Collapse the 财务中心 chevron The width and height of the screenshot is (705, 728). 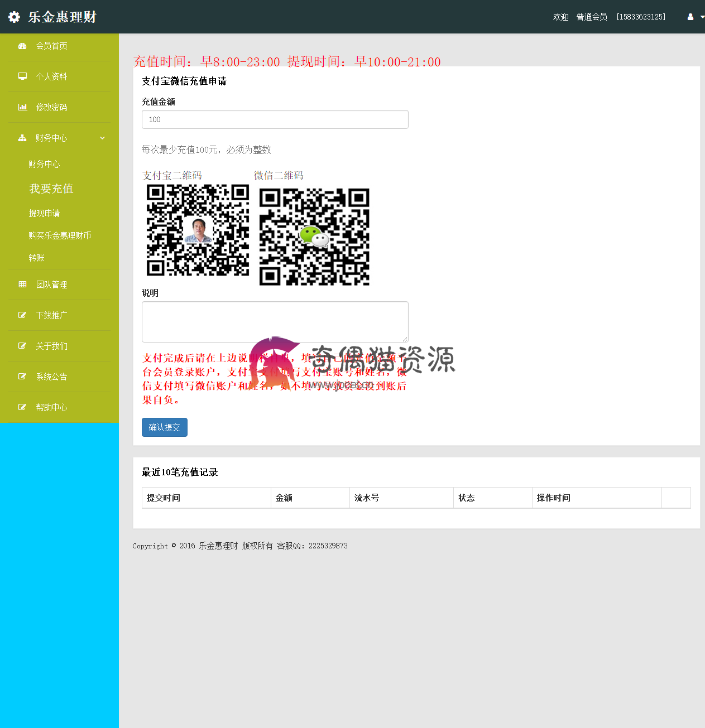[x=102, y=138]
